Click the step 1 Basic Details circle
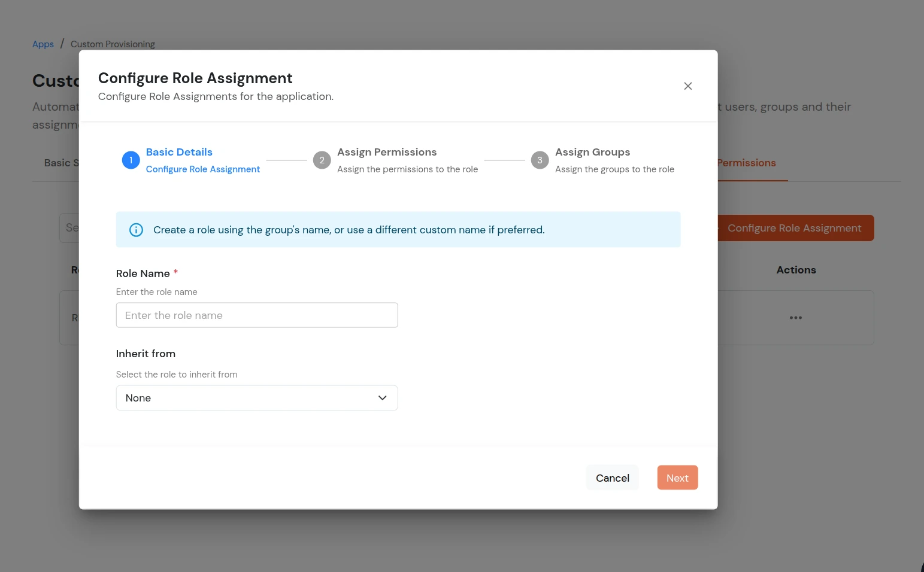 pos(131,160)
